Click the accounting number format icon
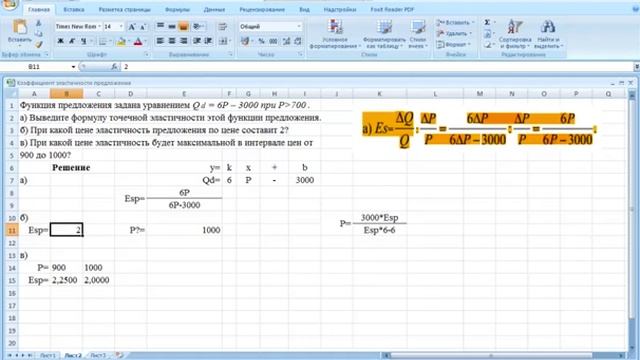Viewport: 640px width, 360px height. pyautogui.click(x=245, y=41)
